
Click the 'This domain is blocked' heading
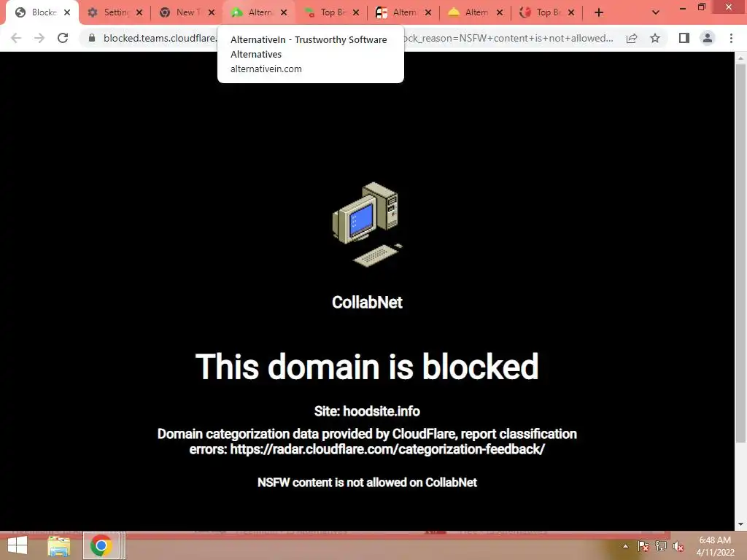point(368,367)
